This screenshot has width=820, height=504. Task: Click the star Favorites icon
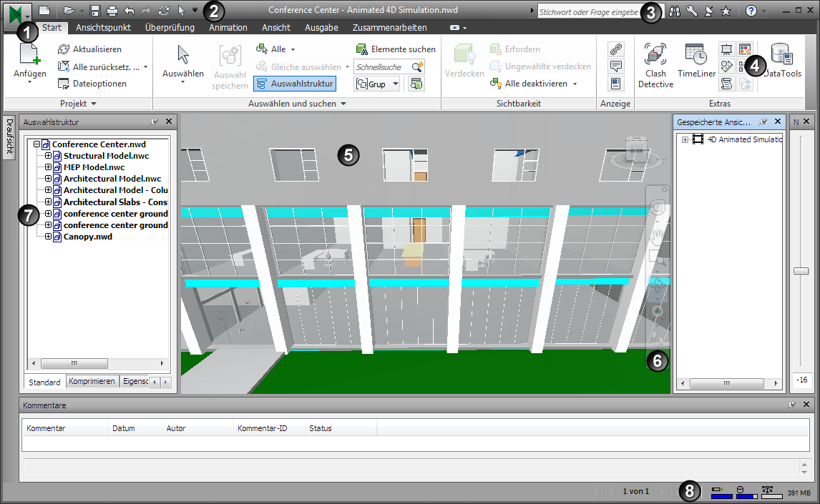726,11
